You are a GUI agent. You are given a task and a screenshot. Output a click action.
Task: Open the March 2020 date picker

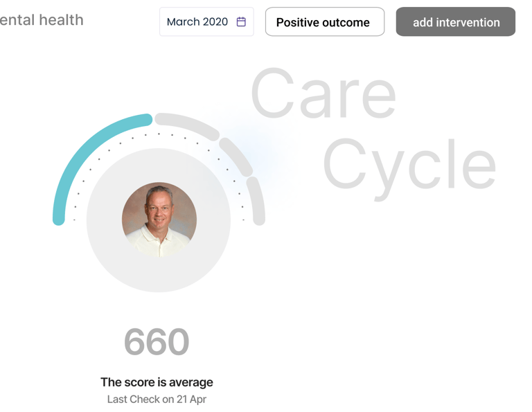point(206,21)
